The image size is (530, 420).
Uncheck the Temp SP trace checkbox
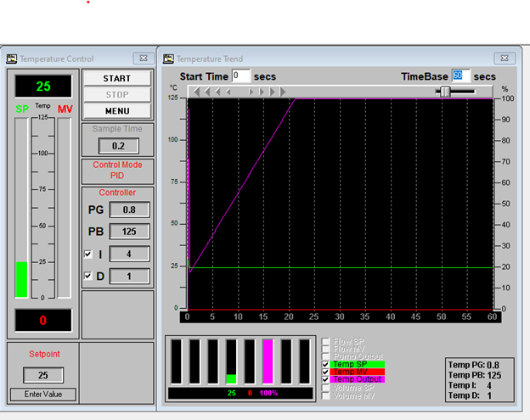tap(325, 364)
